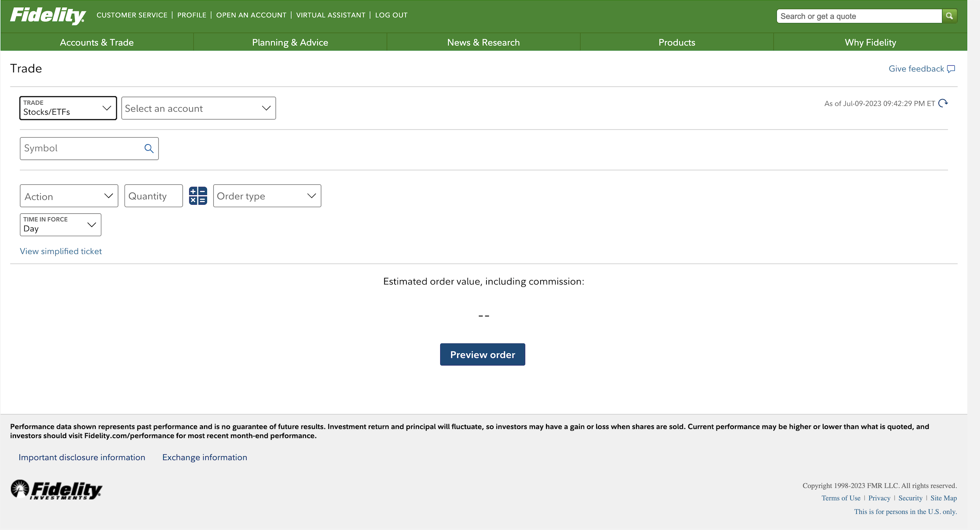
Task: Open the News & Research menu
Action: click(483, 42)
